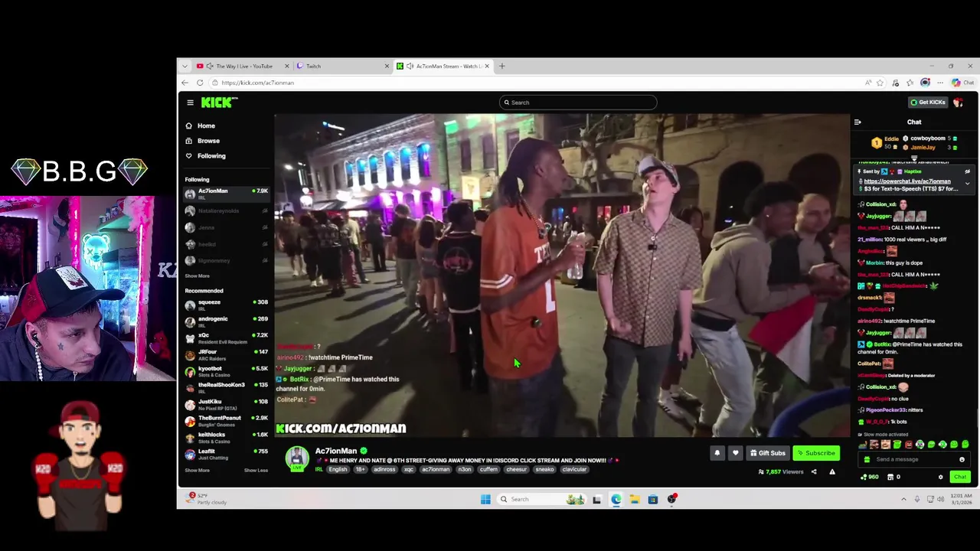Open File Explorer from taskbar
The image size is (980, 551).
click(635, 500)
